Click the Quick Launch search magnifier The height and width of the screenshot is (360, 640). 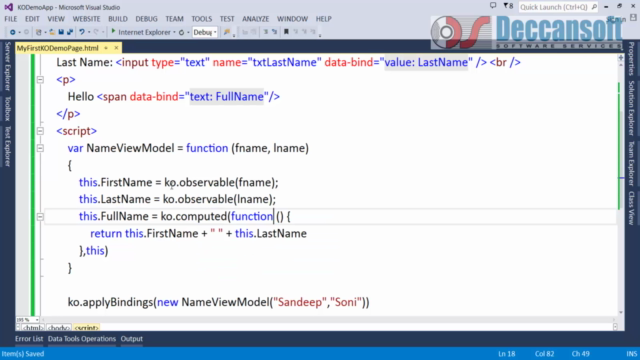594,7
